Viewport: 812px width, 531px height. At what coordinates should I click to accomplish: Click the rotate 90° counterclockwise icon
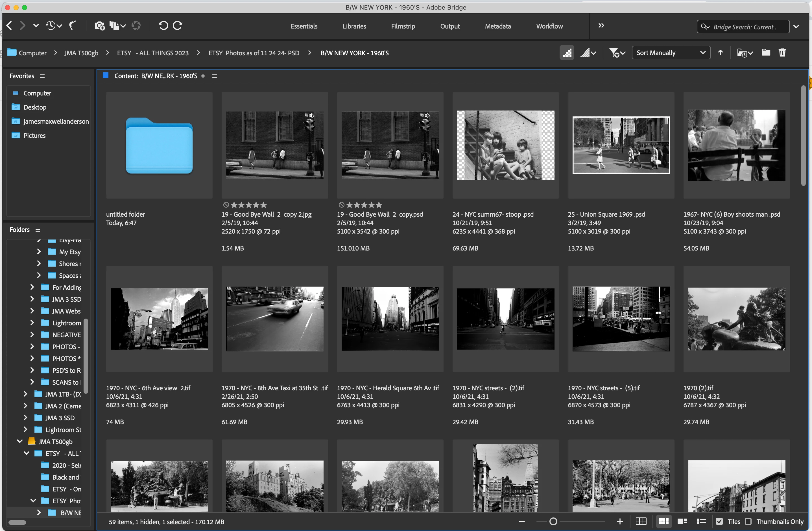point(163,26)
